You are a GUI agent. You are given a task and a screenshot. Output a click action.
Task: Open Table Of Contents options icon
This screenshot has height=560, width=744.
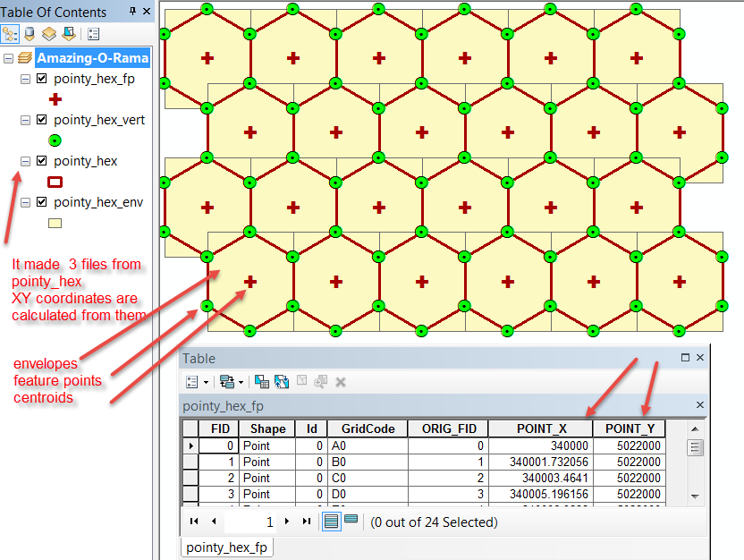point(94,34)
